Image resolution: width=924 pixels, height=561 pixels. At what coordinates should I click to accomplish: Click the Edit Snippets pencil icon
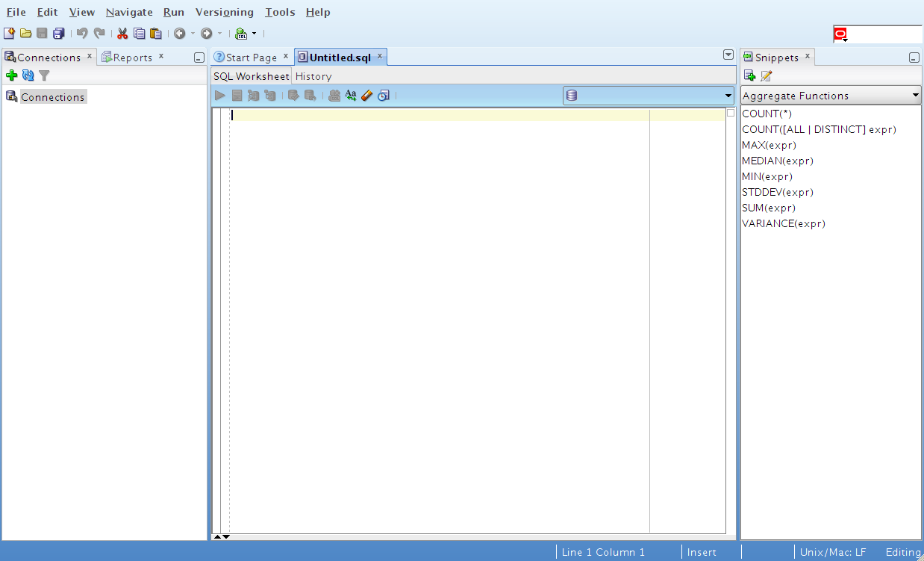coord(766,75)
